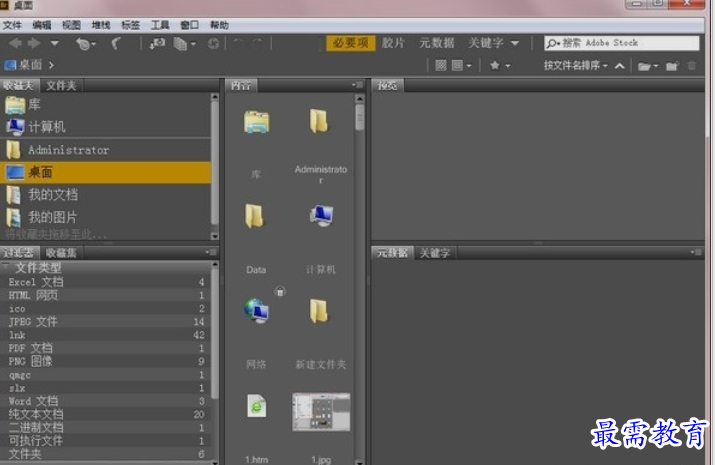Image resolution: width=715 pixels, height=465 pixels.
Task: Select Administrator in favorites list
Action: click(x=106, y=150)
